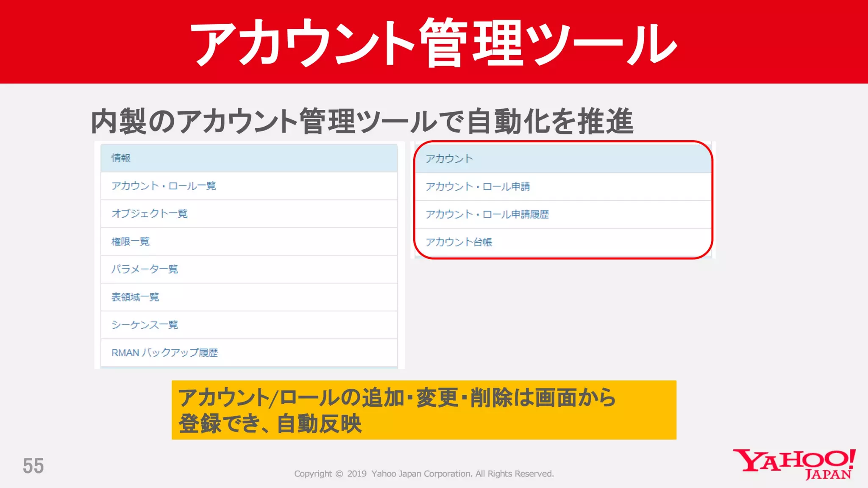This screenshot has width=868, height=488.
Task: Open アカウント・ロール申請 form link
Action: point(478,186)
